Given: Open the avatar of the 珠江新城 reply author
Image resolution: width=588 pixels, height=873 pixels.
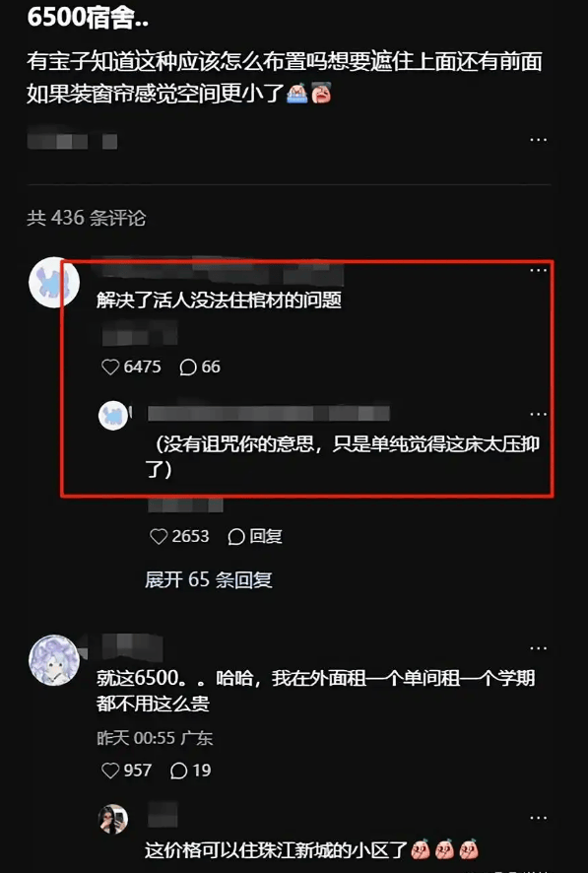Looking at the screenshot, I should (x=113, y=819).
